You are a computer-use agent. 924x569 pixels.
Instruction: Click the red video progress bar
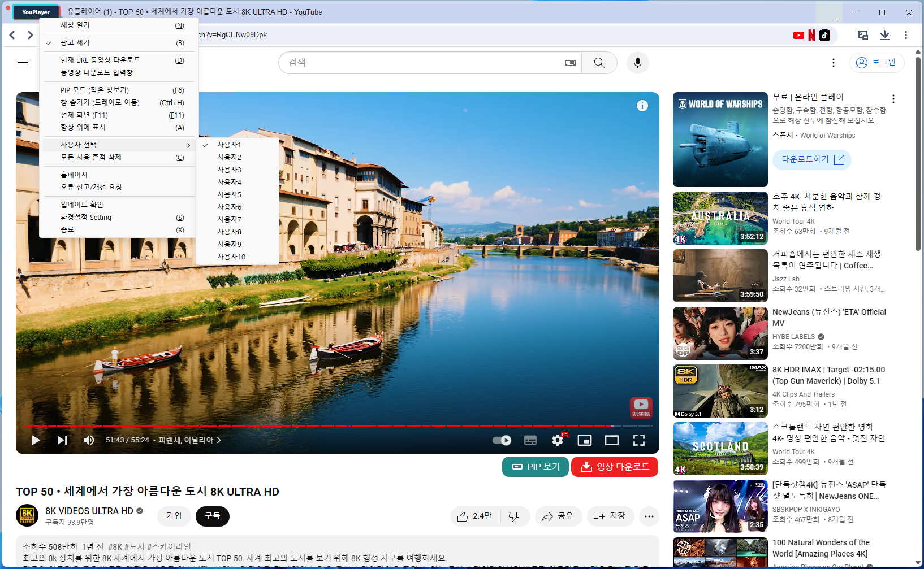(x=317, y=425)
